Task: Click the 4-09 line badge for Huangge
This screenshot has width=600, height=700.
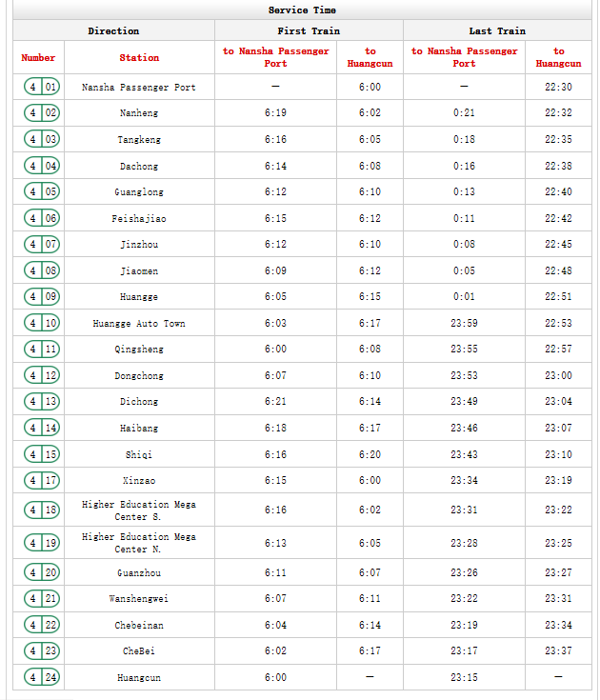Action: pos(42,296)
